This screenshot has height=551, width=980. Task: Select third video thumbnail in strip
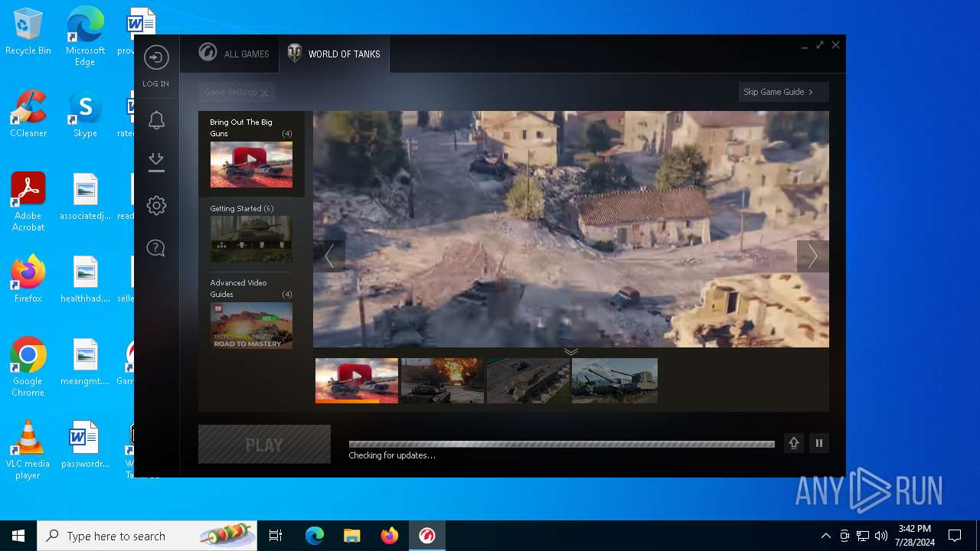pos(528,380)
